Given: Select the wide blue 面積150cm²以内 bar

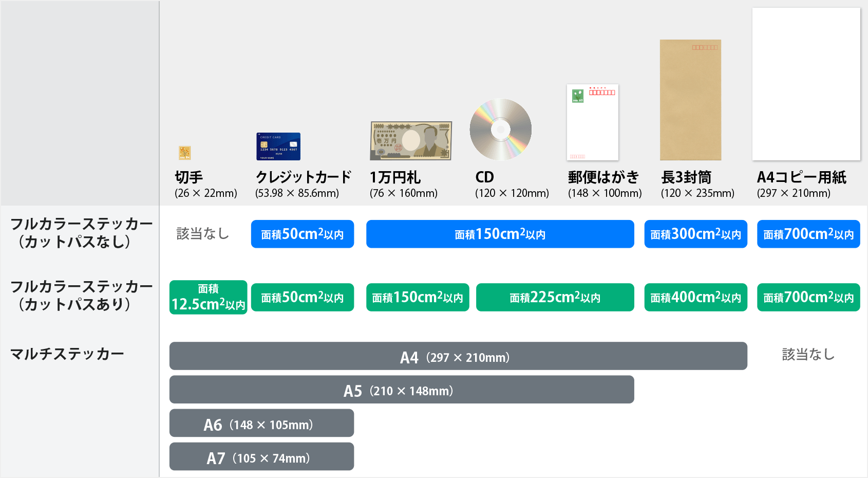Looking at the screenshot, I should click(x=500, y=234).
